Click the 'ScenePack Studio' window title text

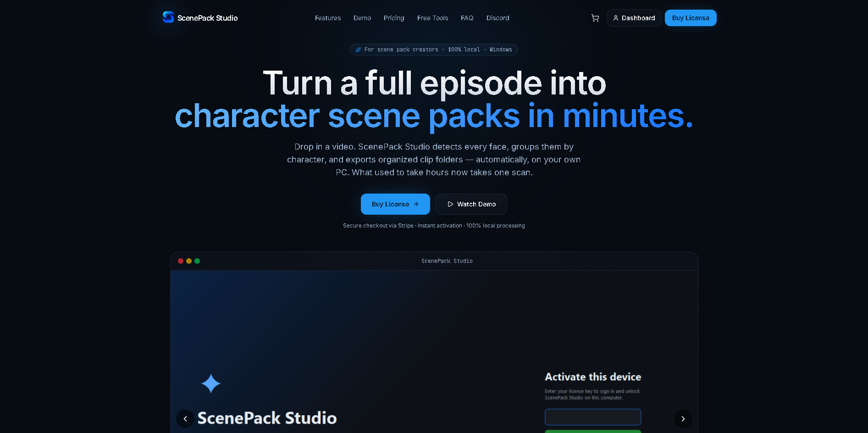(x=447, y=261)
